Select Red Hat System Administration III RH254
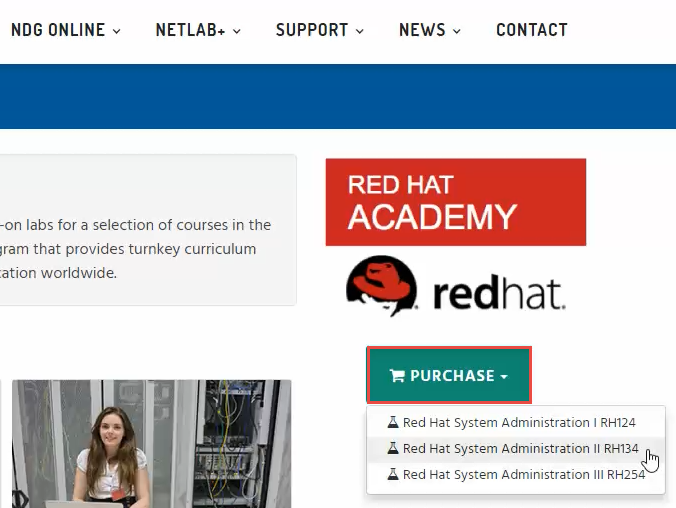 point(516,474)
